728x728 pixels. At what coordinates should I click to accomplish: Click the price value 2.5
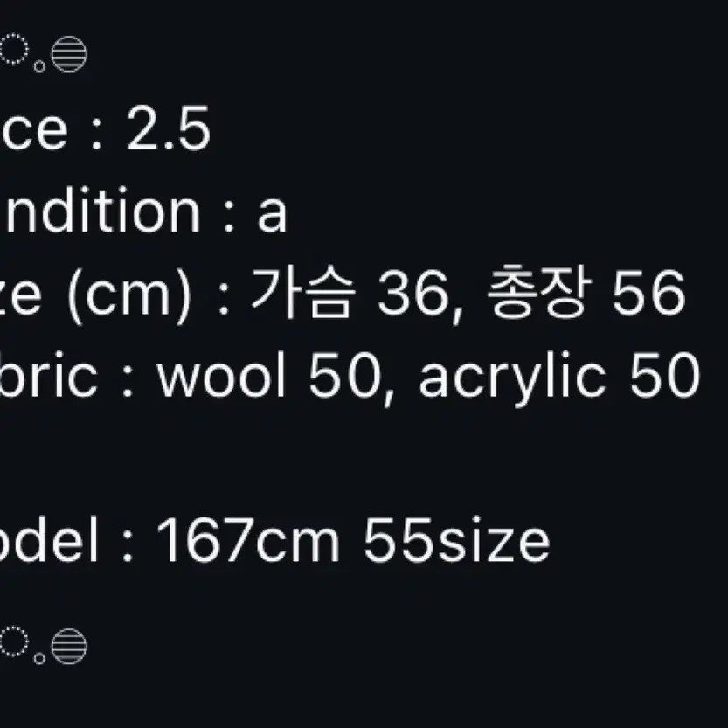click(169, 128)
